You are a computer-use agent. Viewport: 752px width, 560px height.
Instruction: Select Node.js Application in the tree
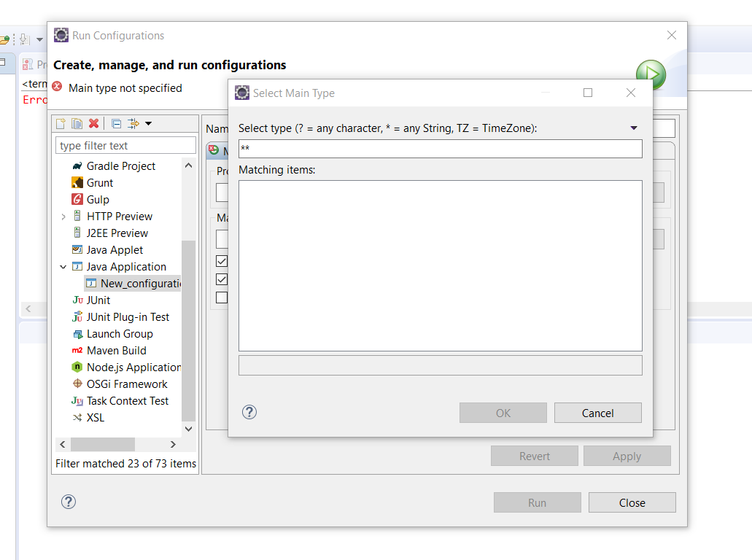point(133,367)
